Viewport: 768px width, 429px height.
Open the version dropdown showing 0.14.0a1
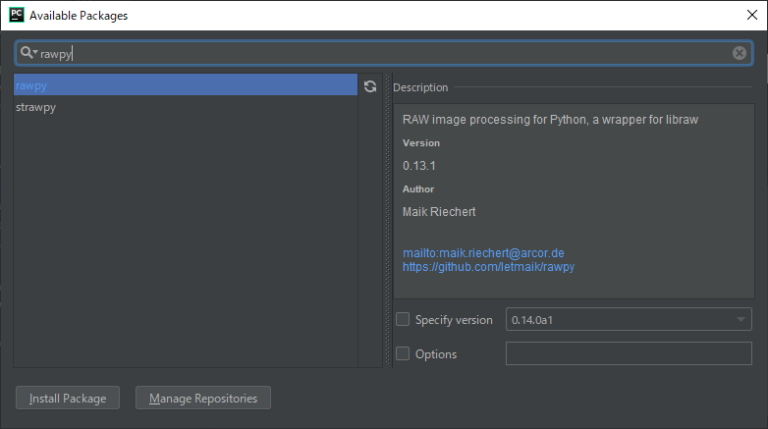(629, 320)
